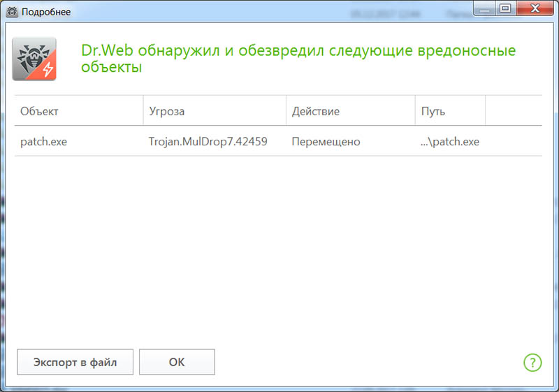Click the "Подробнее" window title text
The image size is (559, 392).
46,12
